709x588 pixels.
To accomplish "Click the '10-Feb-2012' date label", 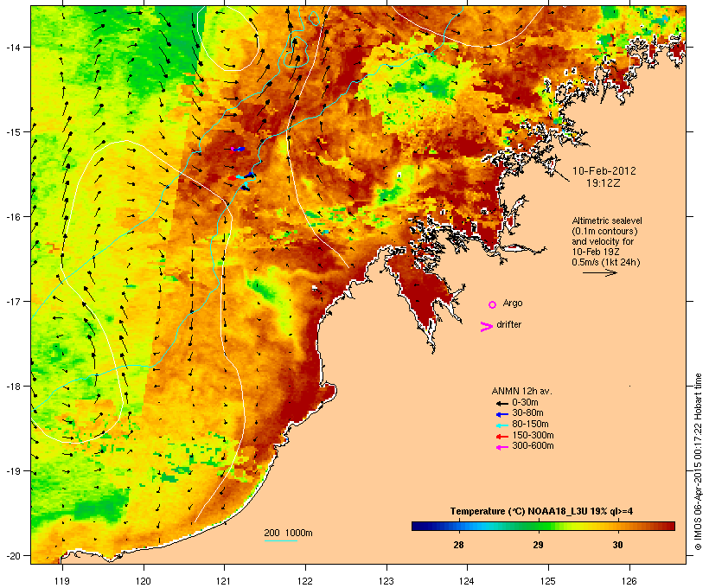I will [x=604, y=171].
